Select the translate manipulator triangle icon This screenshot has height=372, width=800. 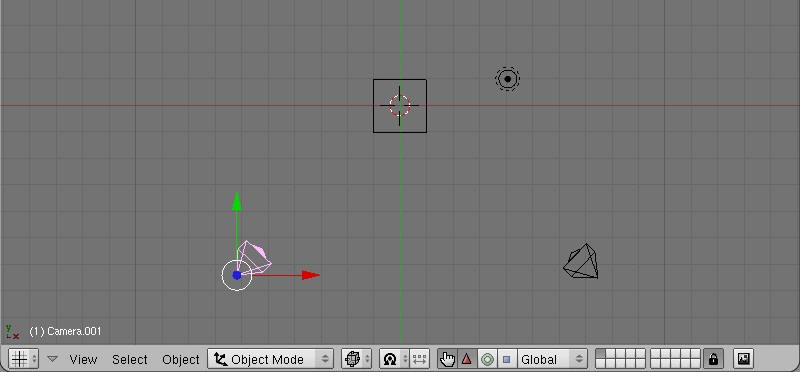(467, 359)
